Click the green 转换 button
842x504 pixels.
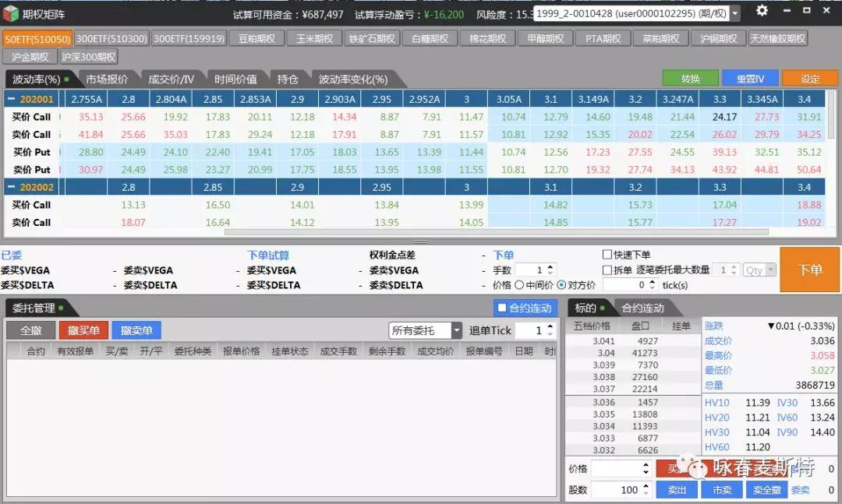pyautogui.click(x=690, y=79)
